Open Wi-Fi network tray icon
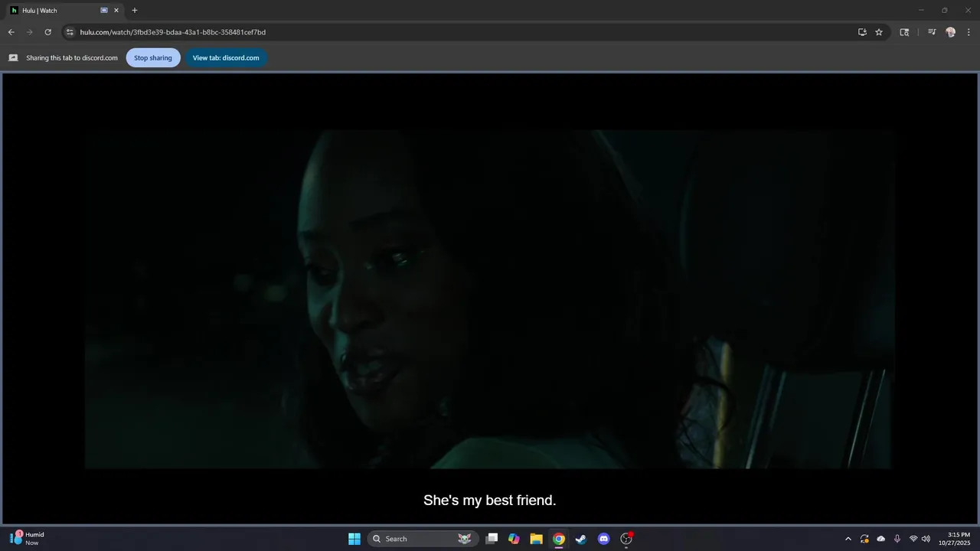980x551 pixels. pyautogui.click(x=913, y=539)
